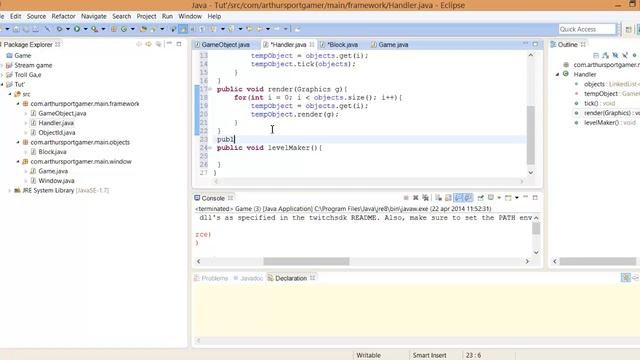Click the New Java Class toolbar icon
Image resolution: width=640 pixels, height=360 pixels.
point(124,29)
